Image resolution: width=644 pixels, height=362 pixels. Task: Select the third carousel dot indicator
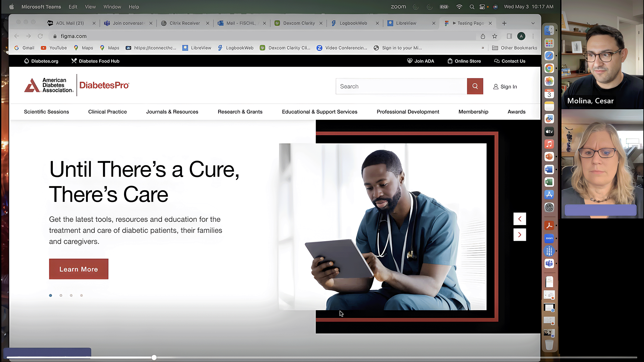coord(71,295)
